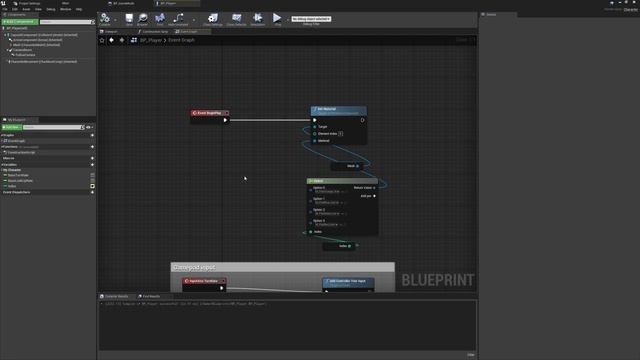Collapse the Graphs section
The image size is (640, 360).
click(2, 135)
